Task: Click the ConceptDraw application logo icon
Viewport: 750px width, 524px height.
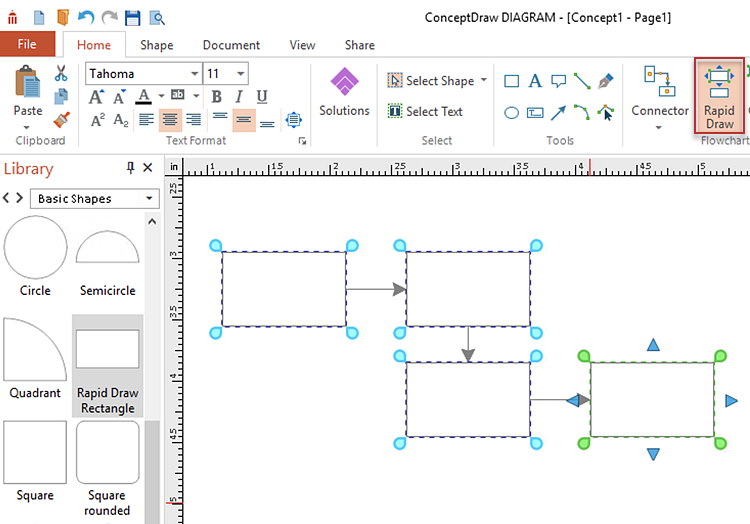Action: pos(12,18)
